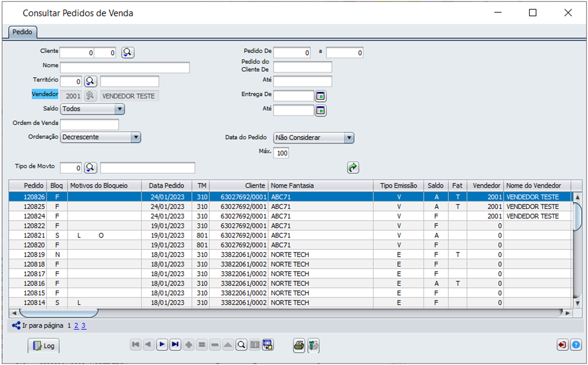Image resolution: width=588 pixels, height=365 pixels.
Task: Select order row 120814
Action: click(x=291, y=303)
